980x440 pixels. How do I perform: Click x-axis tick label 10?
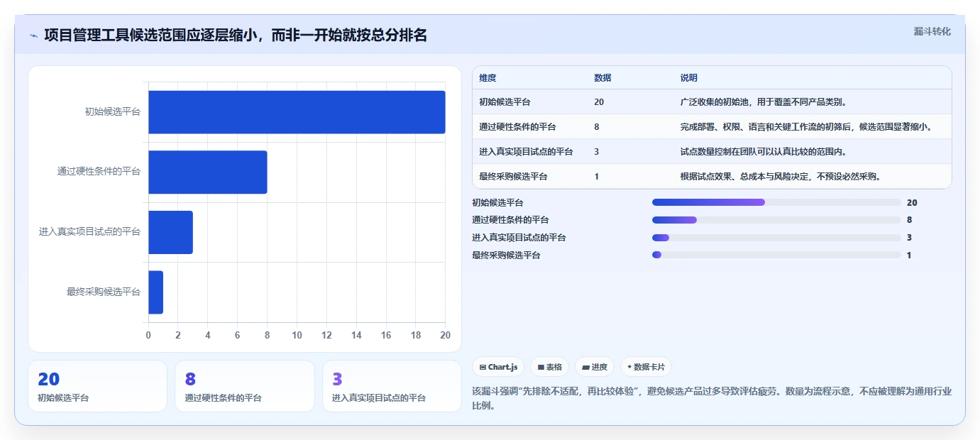coord(297,335)
